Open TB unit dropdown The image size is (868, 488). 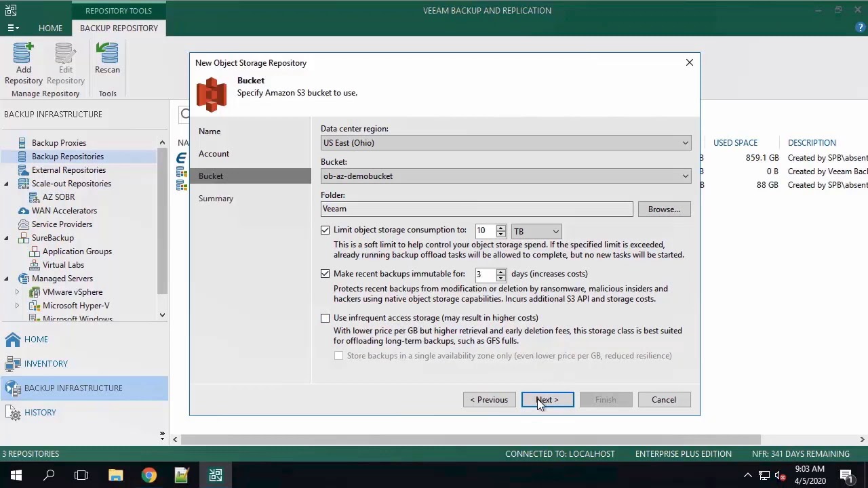[536, 231]
